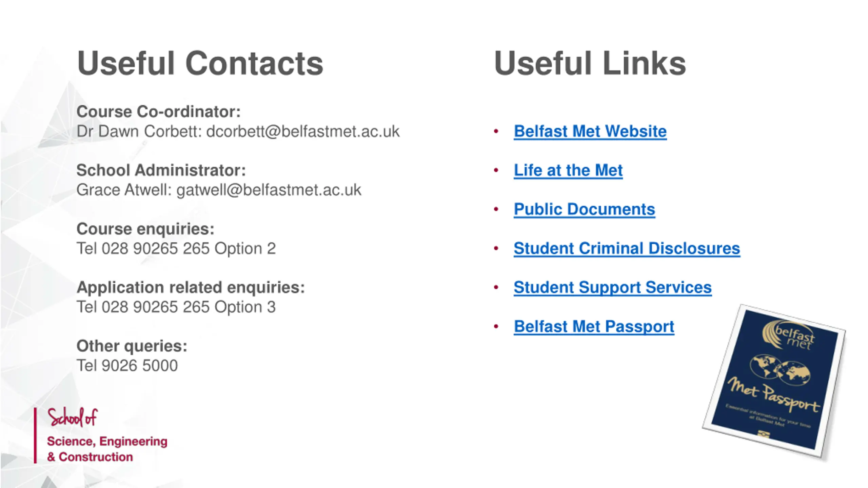The height and width of the screenshot is (488, 868).
Task: Click the belfast met logo on passport
Action: click(789, 335)
